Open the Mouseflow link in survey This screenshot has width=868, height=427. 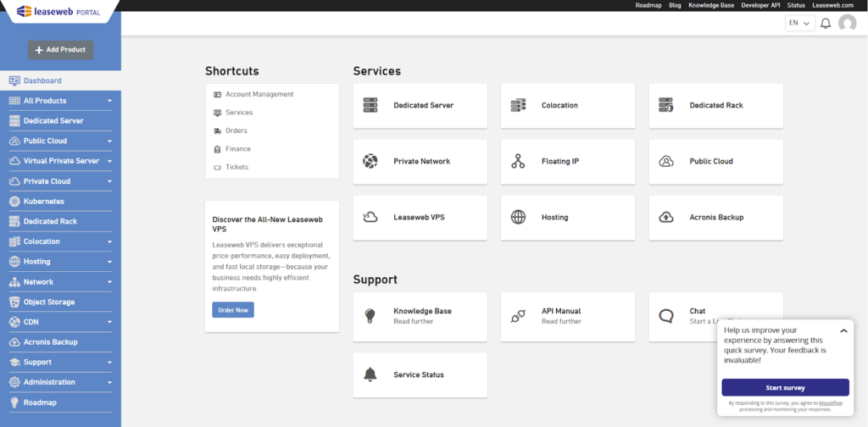(x=830, y=404)
